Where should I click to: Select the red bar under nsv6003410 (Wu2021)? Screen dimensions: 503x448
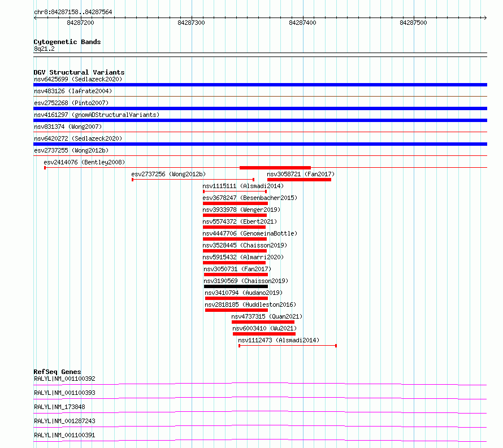264,334
